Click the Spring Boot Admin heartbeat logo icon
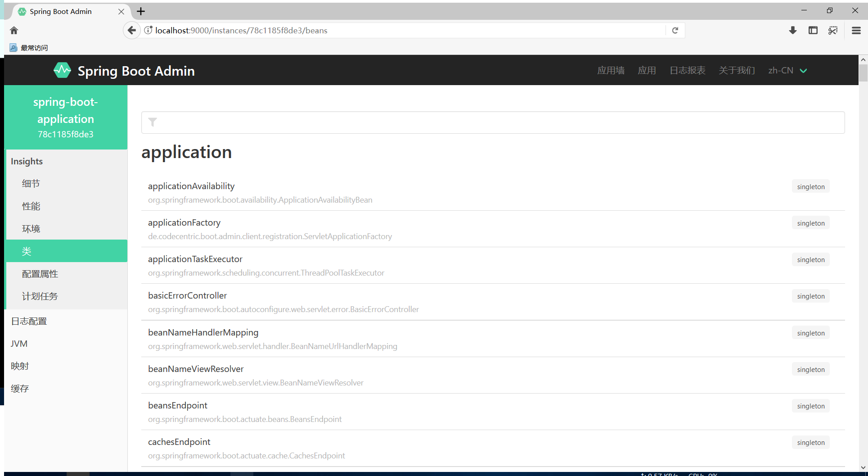Image resolution: width=868 pixels, height=476 pixels. point(62,70)
